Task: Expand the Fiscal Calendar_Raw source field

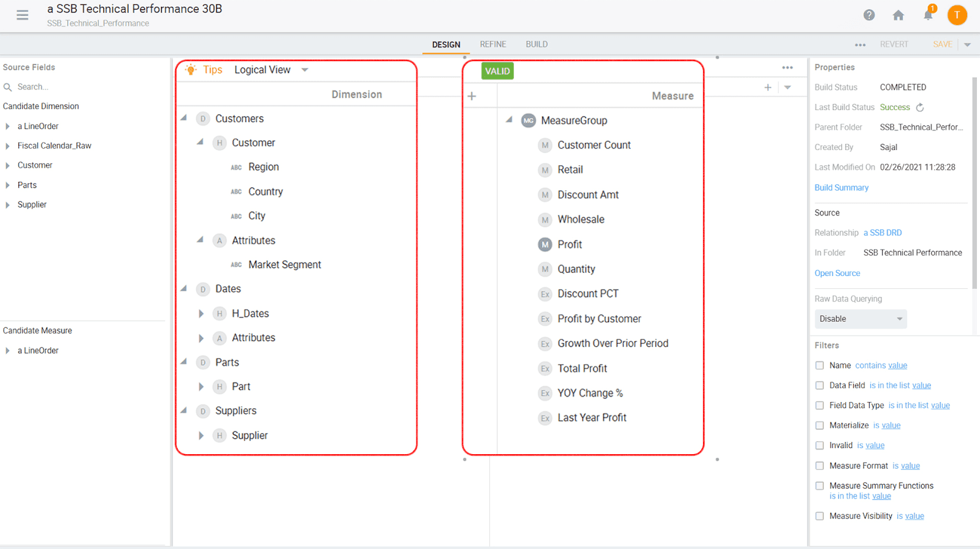Action: pyautogui.click(x=7, y=146)
